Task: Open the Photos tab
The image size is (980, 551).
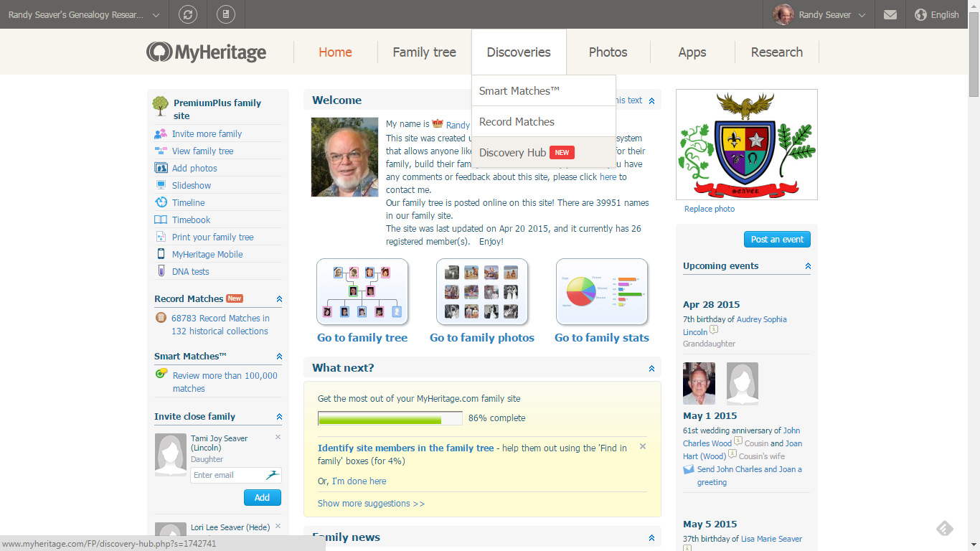Action: [x=608, y=52]
